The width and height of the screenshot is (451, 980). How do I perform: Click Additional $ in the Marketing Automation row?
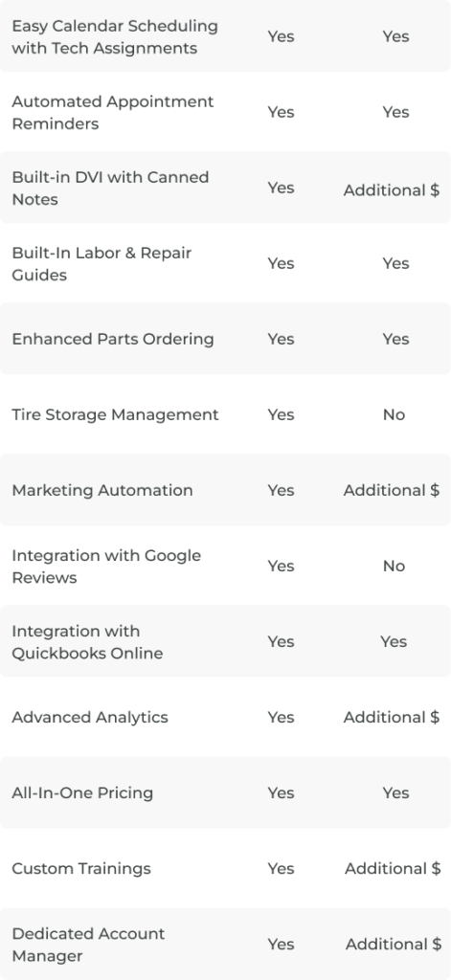click(x=392, y=491)
